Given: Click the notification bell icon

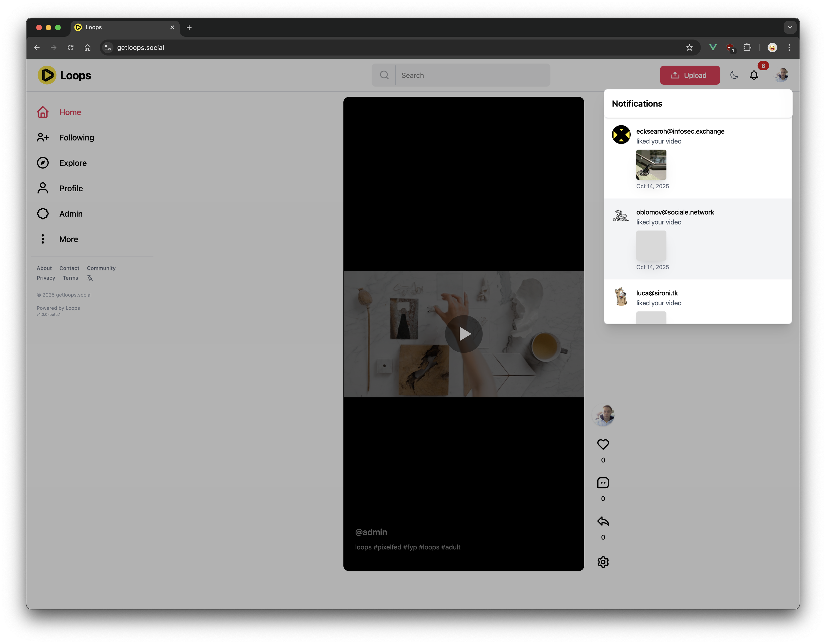Looking at the screenshot, I should 754,75.
